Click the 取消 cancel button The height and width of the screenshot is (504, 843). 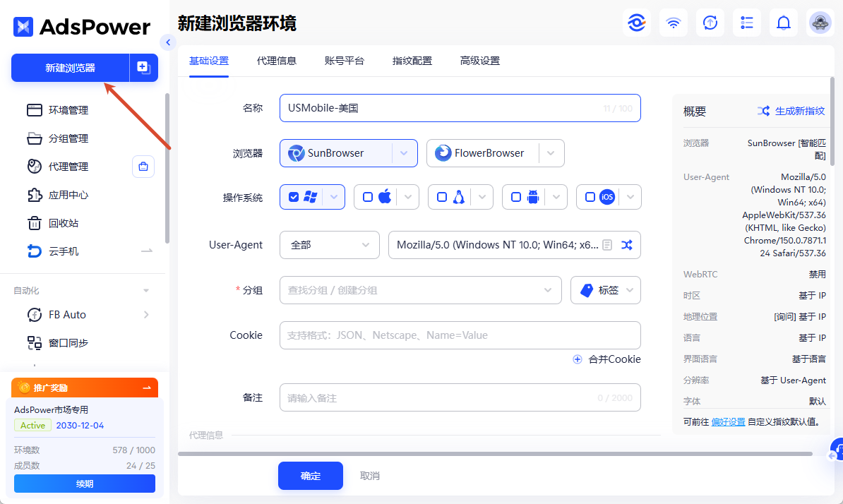tap(370, 476)
